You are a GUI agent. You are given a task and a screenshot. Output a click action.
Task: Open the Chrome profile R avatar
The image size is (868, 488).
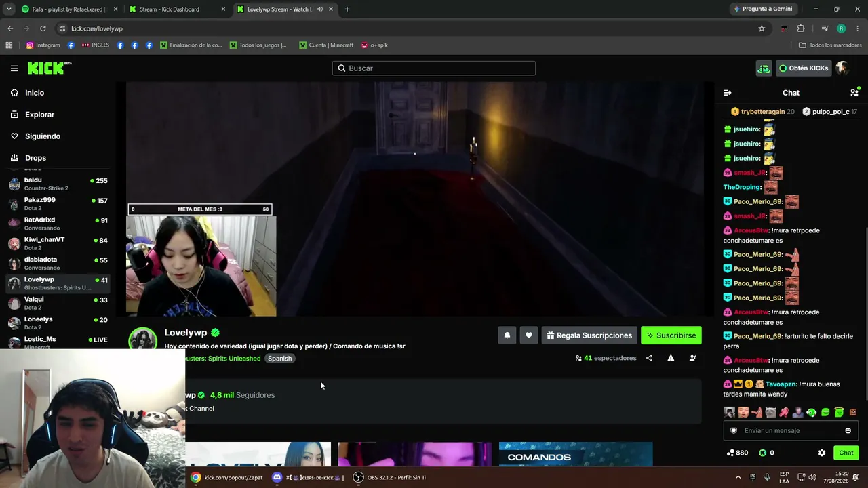[842, 28]
